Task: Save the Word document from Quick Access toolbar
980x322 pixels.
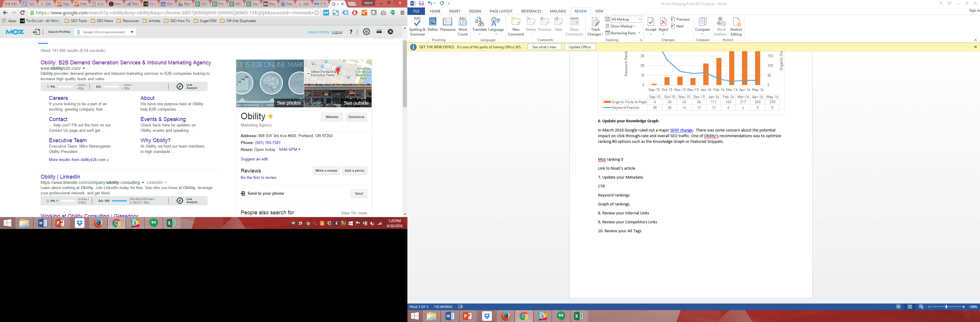Action: (x=421, y=3)
